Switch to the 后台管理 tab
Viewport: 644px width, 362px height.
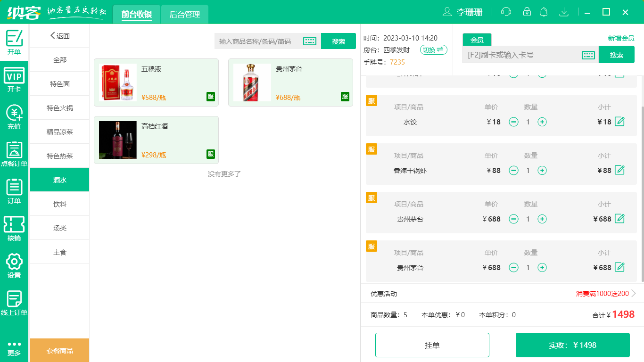click(184, 14)
